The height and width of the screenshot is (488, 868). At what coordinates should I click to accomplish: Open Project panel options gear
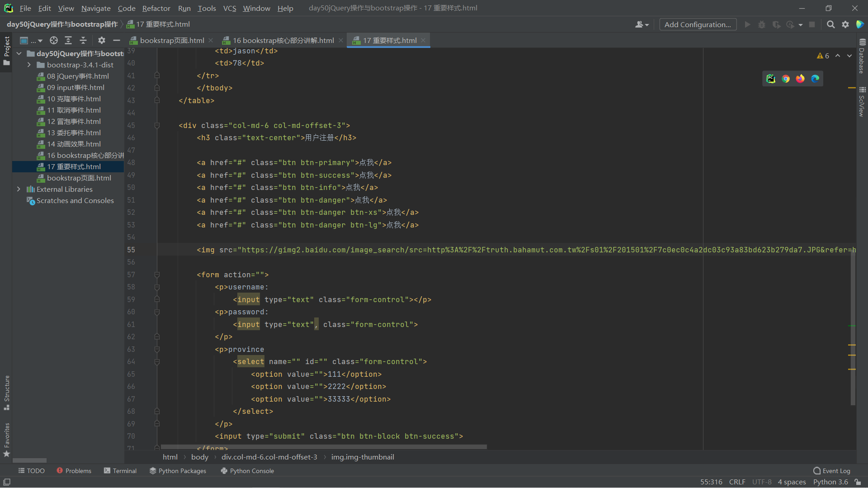102,40
